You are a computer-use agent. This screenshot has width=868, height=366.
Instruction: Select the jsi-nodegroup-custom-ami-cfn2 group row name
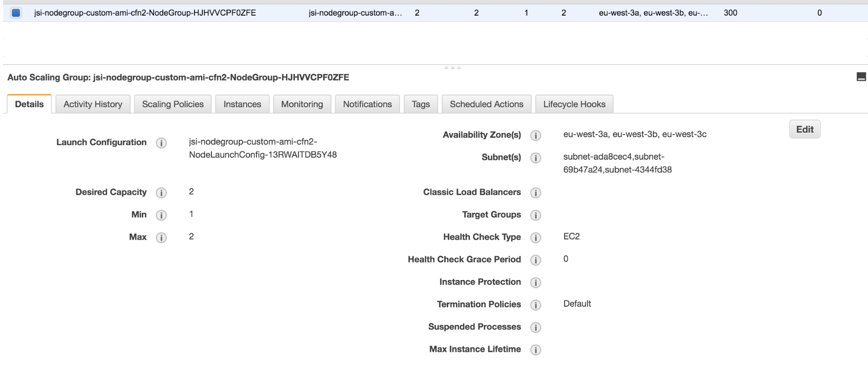coord(145,13)
